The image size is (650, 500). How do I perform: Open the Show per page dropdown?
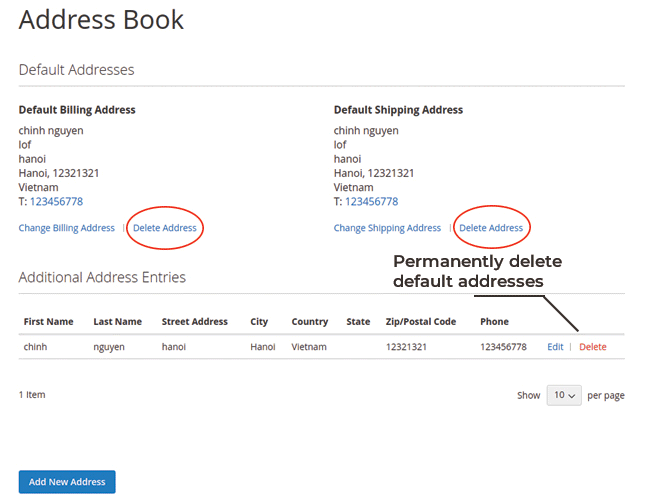click(564, 395)
